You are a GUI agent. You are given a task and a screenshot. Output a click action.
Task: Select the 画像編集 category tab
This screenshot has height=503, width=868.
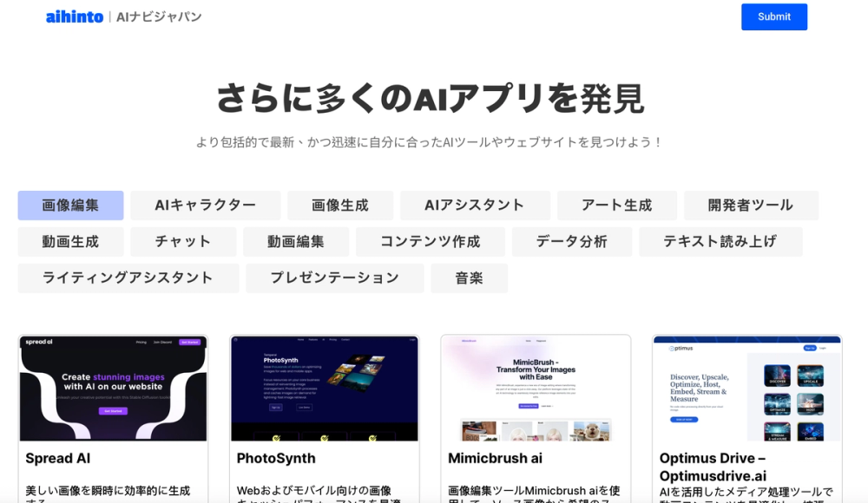[x=70, y=206]
